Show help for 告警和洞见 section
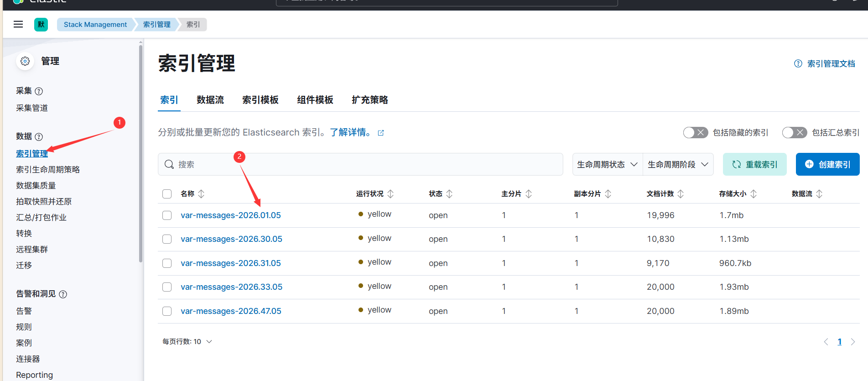 [x=63, y=294]
